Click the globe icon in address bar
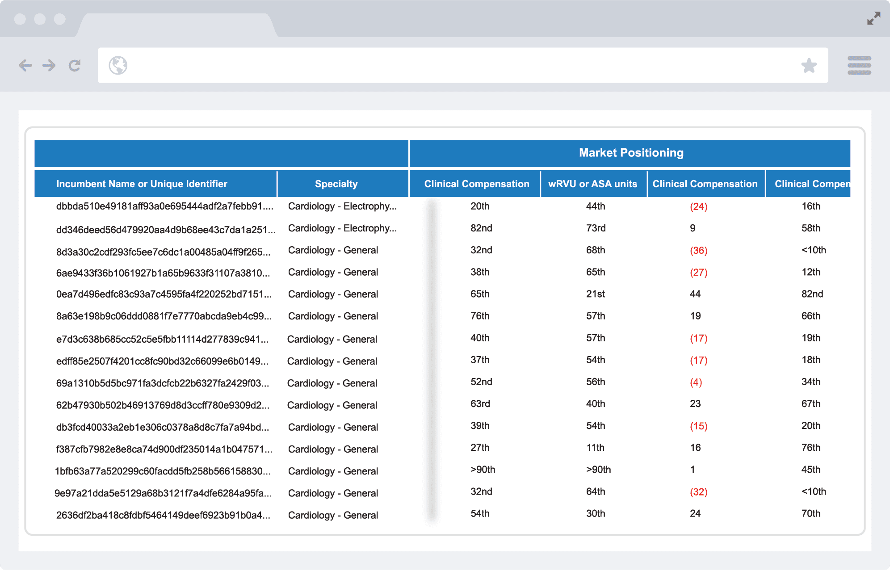 tap(118, 65)
